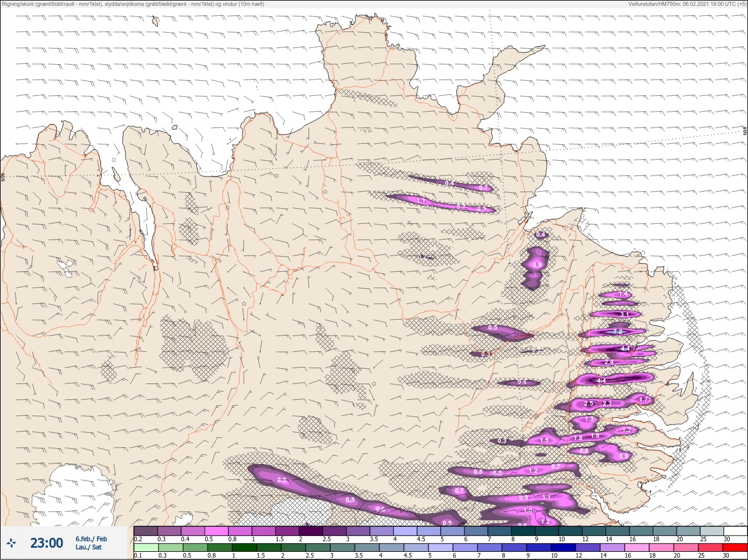Pick the dark purple swatch above 2 in the top legend row
The height and width of the screenshot is (560, 748).
[311, 531]
